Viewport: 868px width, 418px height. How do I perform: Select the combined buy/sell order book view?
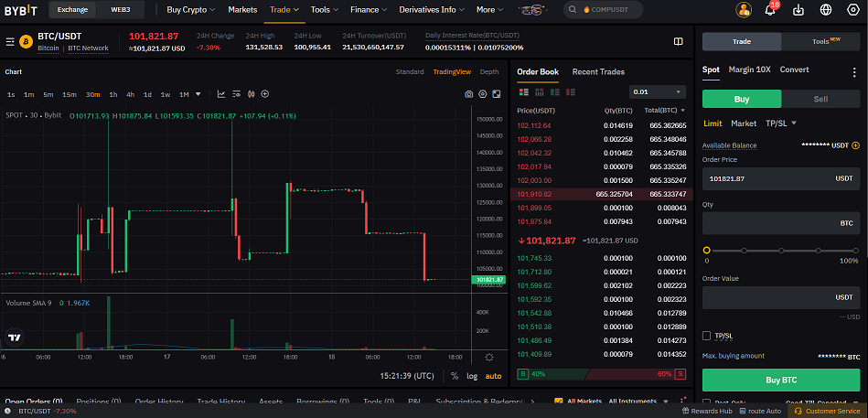[x=524, y=91]
